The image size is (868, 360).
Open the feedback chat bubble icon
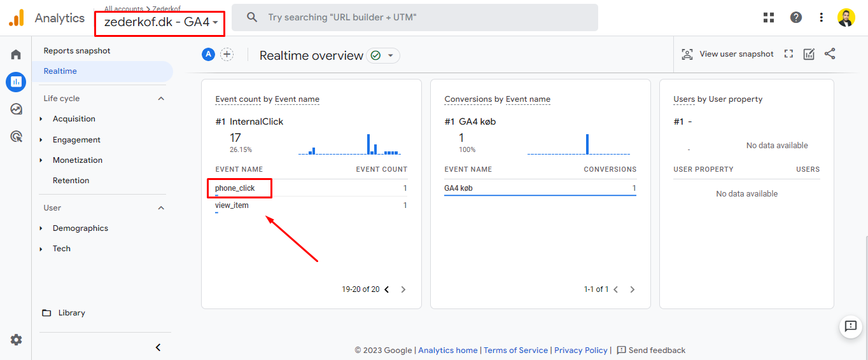click(851, 326)
